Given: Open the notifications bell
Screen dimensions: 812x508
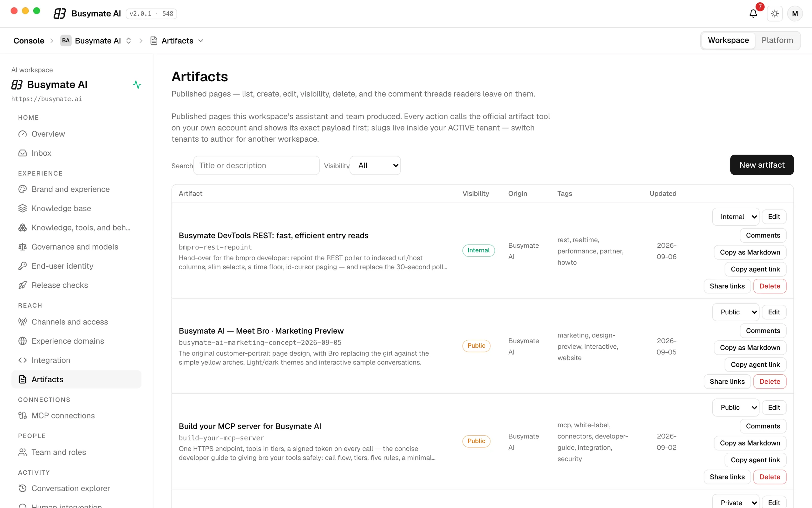Looking at the screenshot, I should pos(753,13).
